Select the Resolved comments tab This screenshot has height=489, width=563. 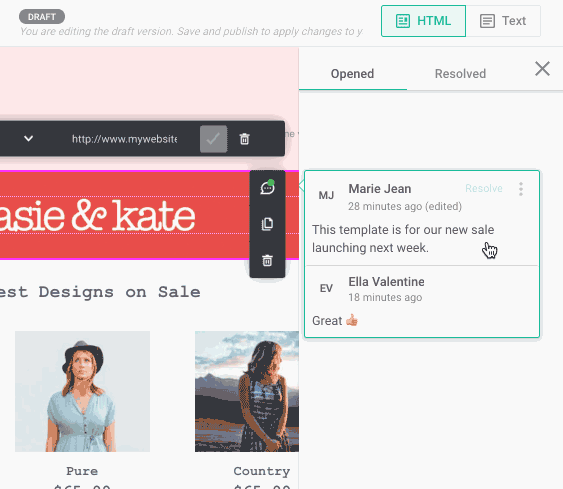[460, 74]
